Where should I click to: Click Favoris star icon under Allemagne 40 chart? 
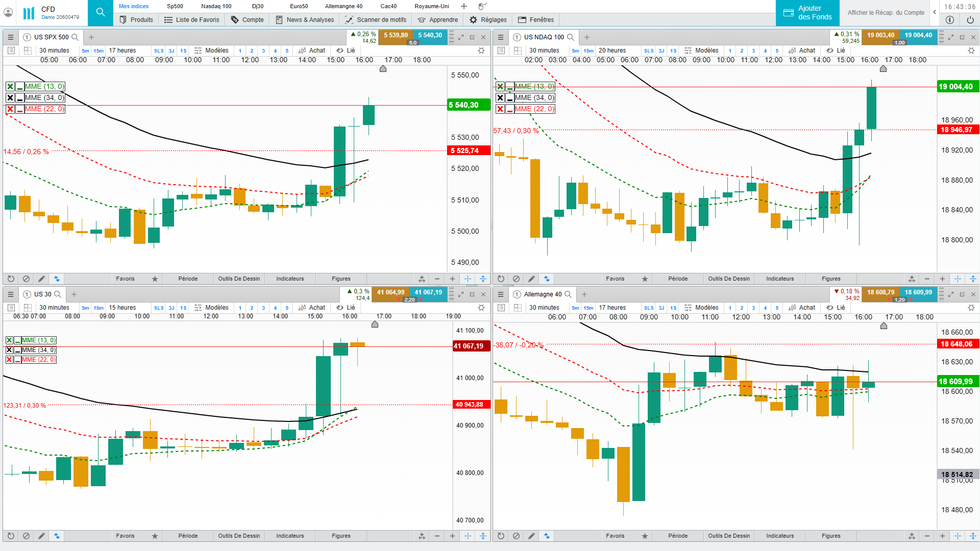pos(645,536)
